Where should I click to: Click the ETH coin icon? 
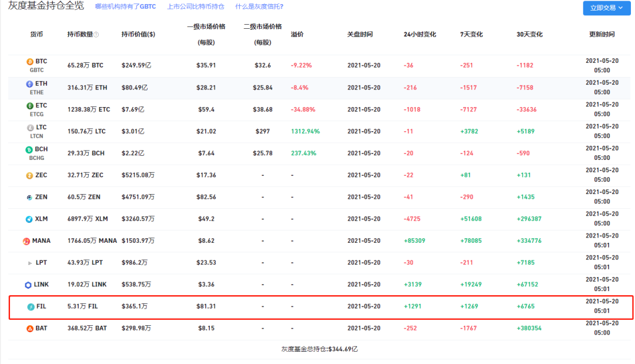[x=30, y=84]
